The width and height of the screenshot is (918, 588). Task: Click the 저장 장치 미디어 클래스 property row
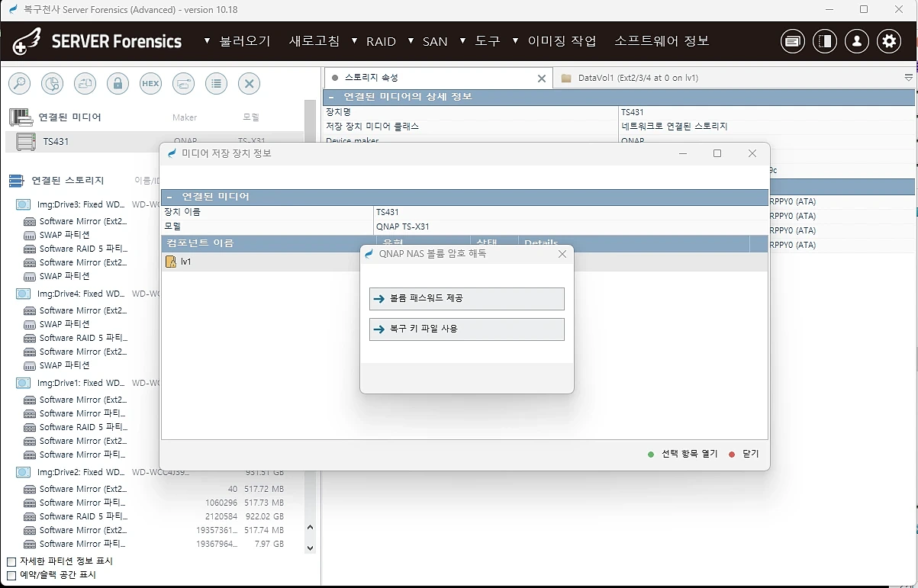pos(471,127)
